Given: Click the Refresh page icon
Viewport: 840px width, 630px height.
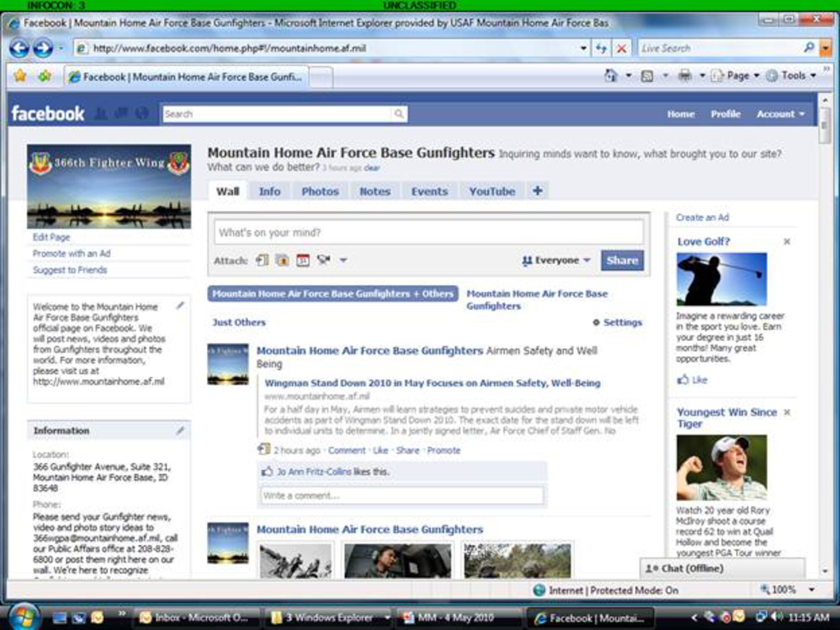Looking at the screenshot, I should [601, 48].
